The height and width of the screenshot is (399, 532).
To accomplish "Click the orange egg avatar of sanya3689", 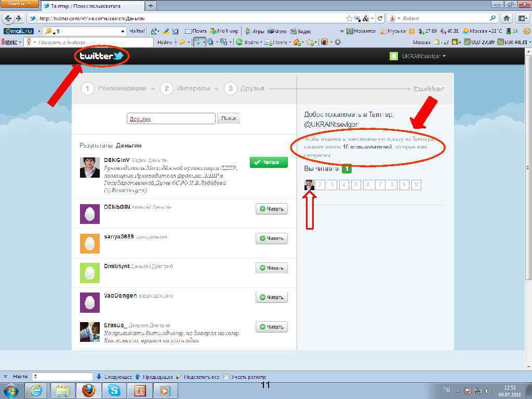I will pyautogui.click(x=89, y=243).
